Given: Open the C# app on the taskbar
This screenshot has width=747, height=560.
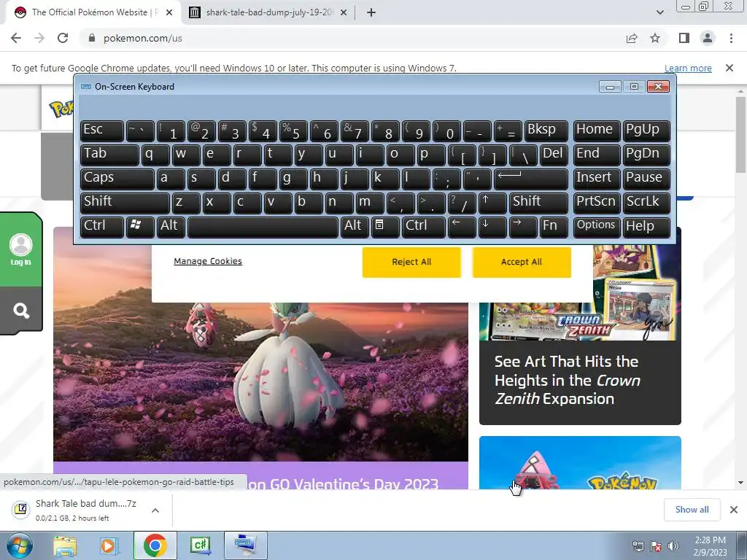Looking at the screenshot, I should point(200,545).
